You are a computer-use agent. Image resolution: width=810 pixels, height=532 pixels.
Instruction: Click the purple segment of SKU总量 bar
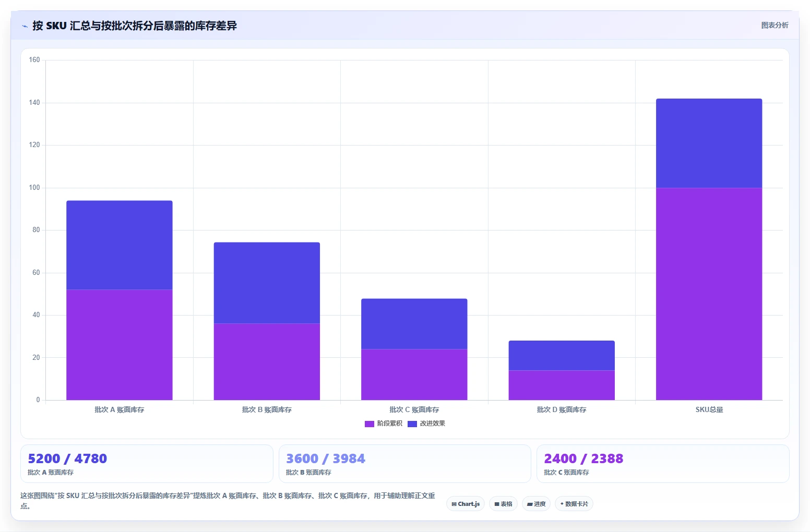[x=709, y=294]
